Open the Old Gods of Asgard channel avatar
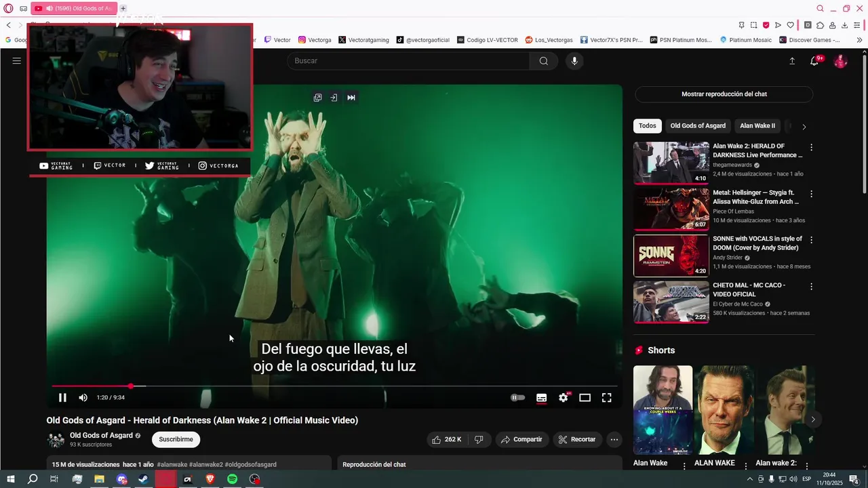This screenshot has width=868, height=488. pos(56,440)
